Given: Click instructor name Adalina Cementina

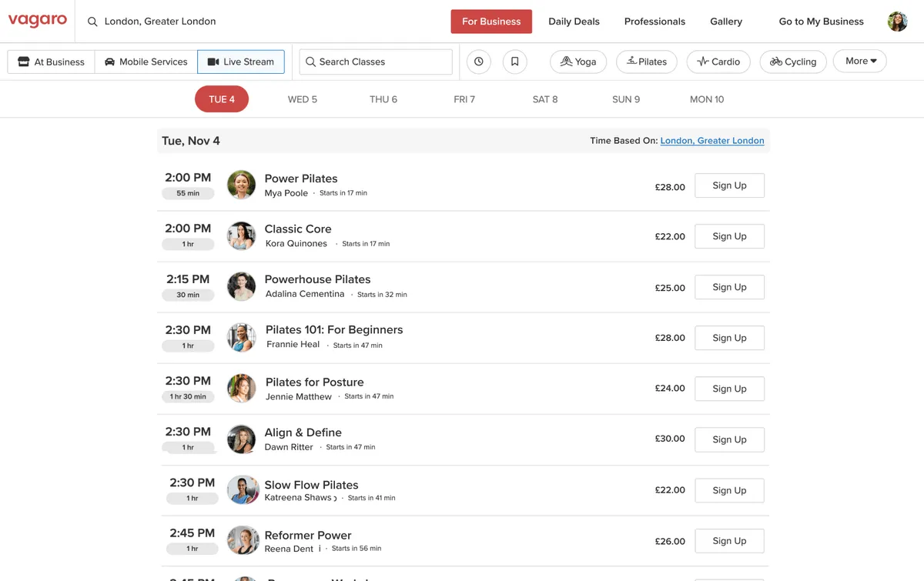Looking at the screenshot, I should pos(305,294).
